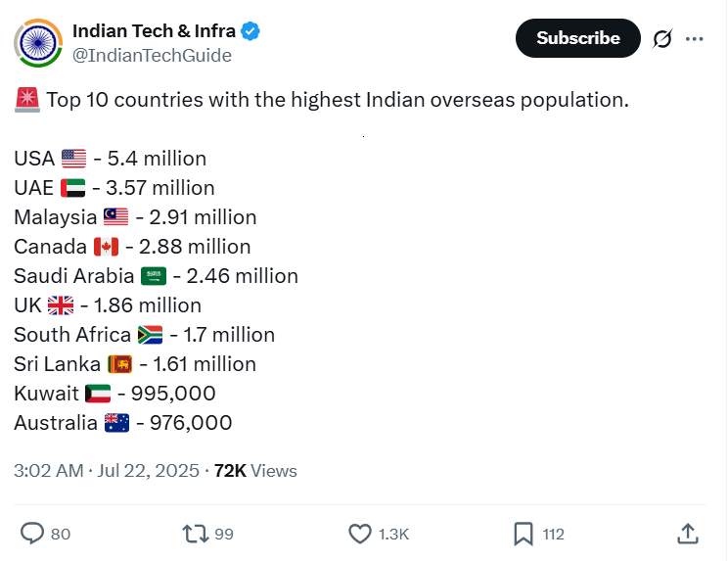
Task: Click the Subscribe button
Action: pos(578,38)
